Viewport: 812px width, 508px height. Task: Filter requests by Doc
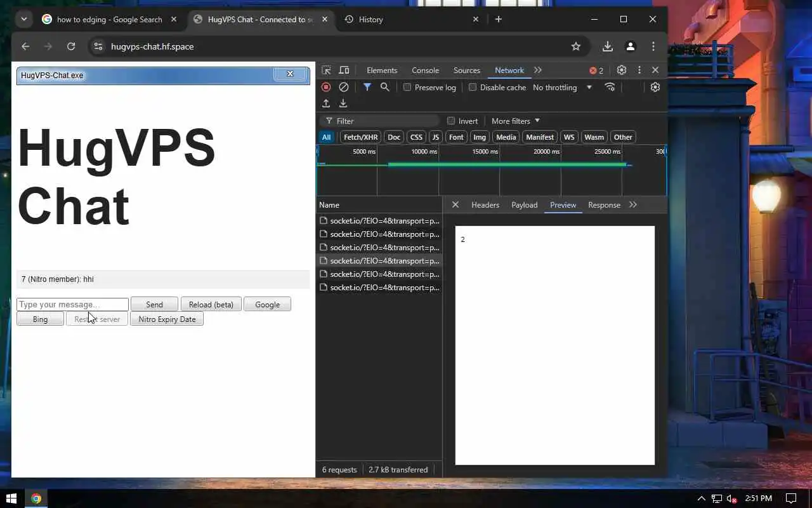pyautogui.click(x=394, y=137)
